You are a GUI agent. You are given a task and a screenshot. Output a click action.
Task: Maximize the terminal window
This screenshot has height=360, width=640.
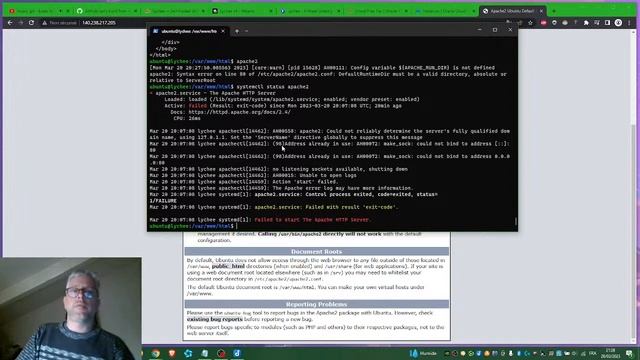click(495, 30)
